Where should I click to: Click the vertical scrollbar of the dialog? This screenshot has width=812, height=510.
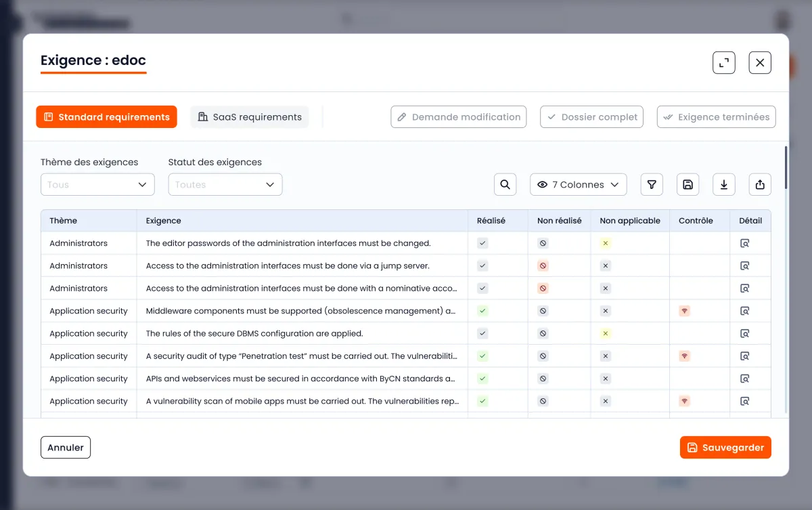click(786, 168)
